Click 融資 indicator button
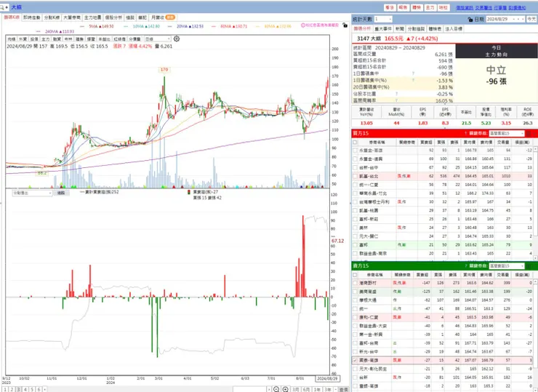This screenshot has height=392, width=538. [57, 39]
